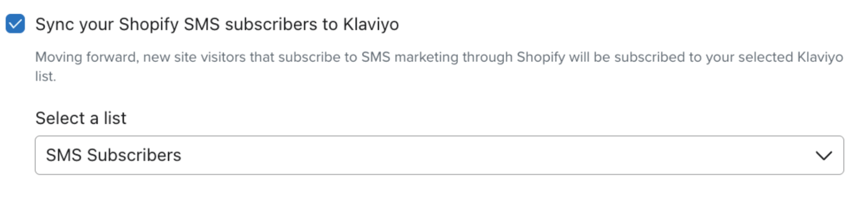This screenshot has width=868, height=214.
Task: Click the 'SMS marketing' phrase in description
Action: click(409, 57)
